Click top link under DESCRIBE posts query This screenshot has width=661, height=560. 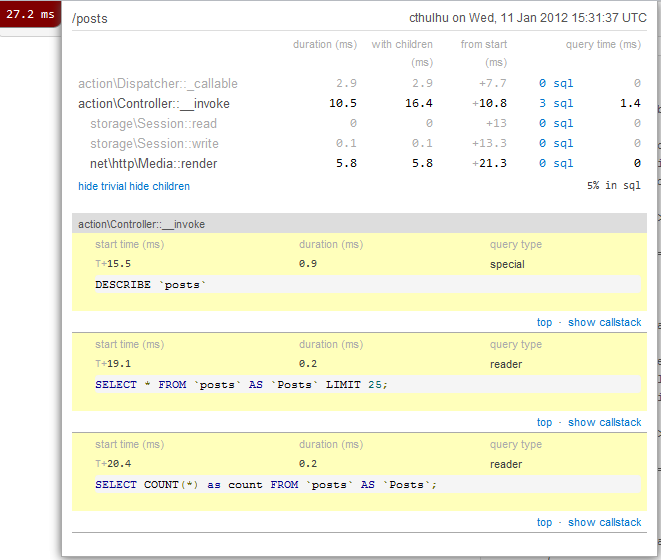544,323
